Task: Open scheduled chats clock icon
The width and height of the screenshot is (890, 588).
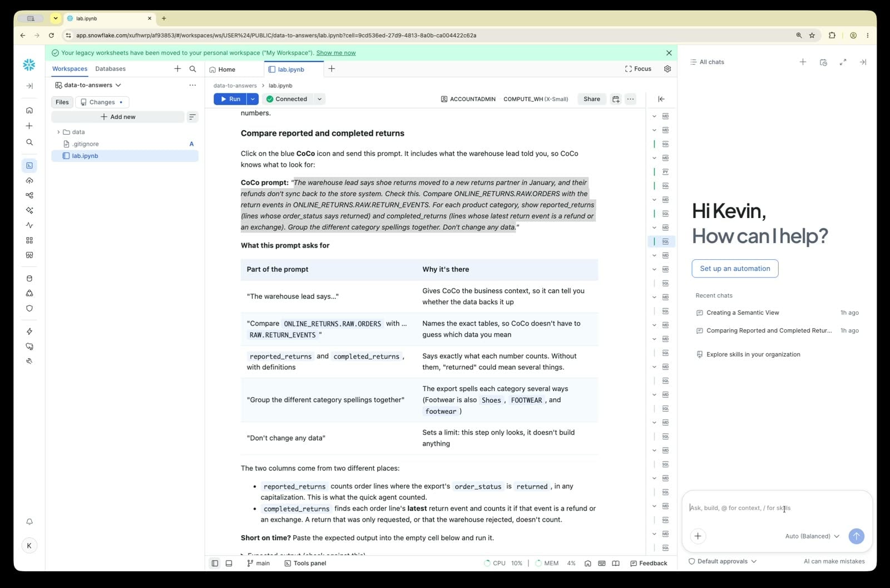Action: tap(823, 62)
